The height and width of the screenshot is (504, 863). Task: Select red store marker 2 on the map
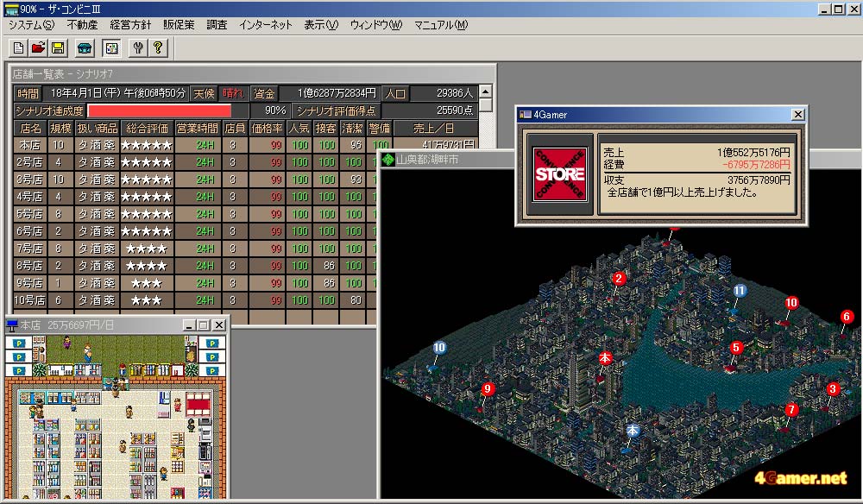coord(618,278)
